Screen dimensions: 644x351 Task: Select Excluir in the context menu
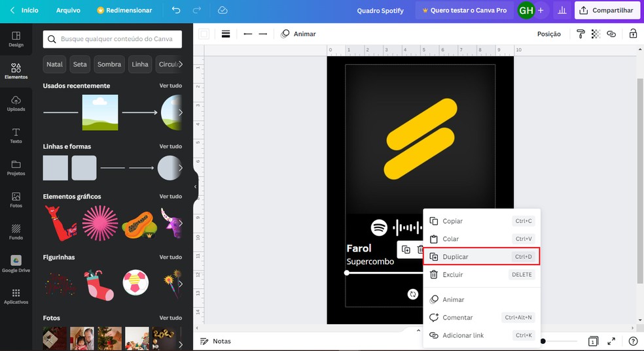coord(482,275)
